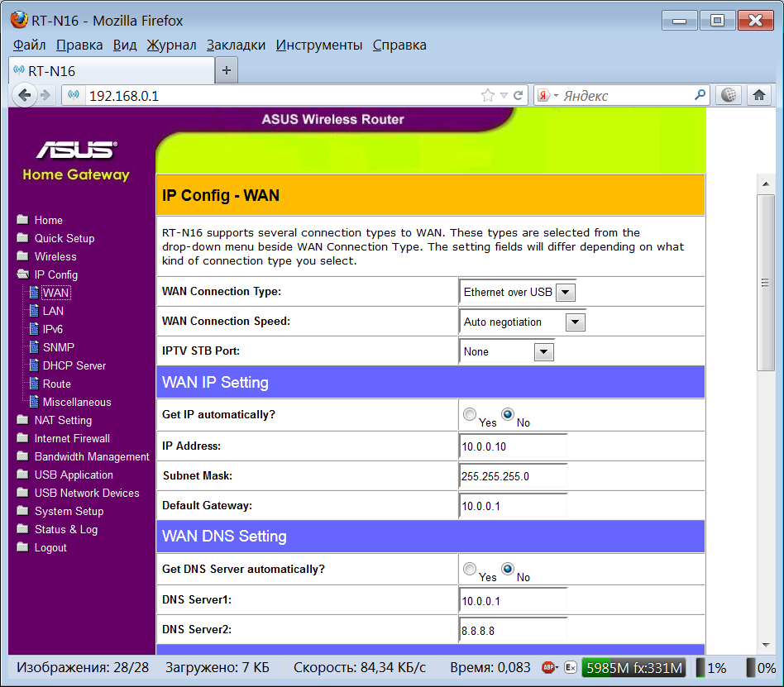This screenshot has height=687, width=784.
Task: Click the Adblock Plus status bar icon
Action: click(549, 667)
